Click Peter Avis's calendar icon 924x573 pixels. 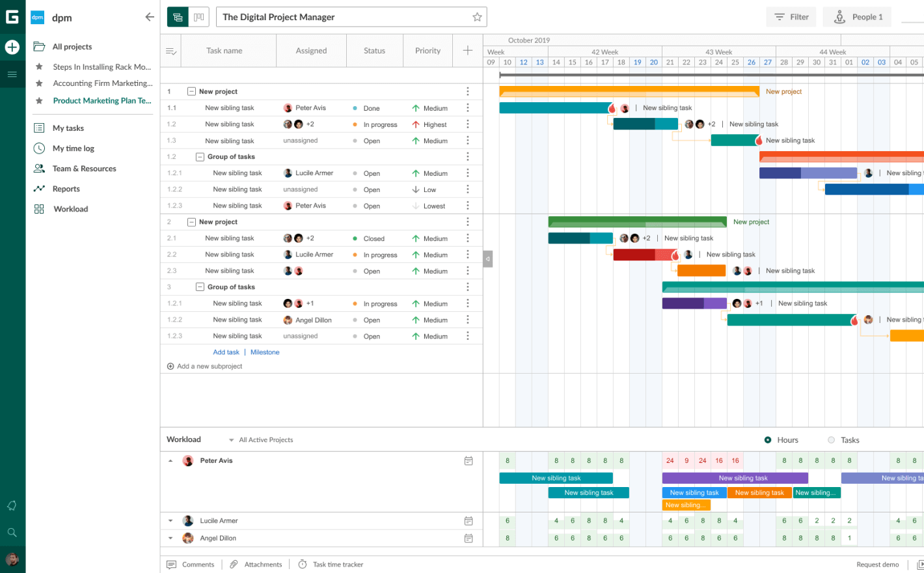pyautogui.click(x=469, y=460)
